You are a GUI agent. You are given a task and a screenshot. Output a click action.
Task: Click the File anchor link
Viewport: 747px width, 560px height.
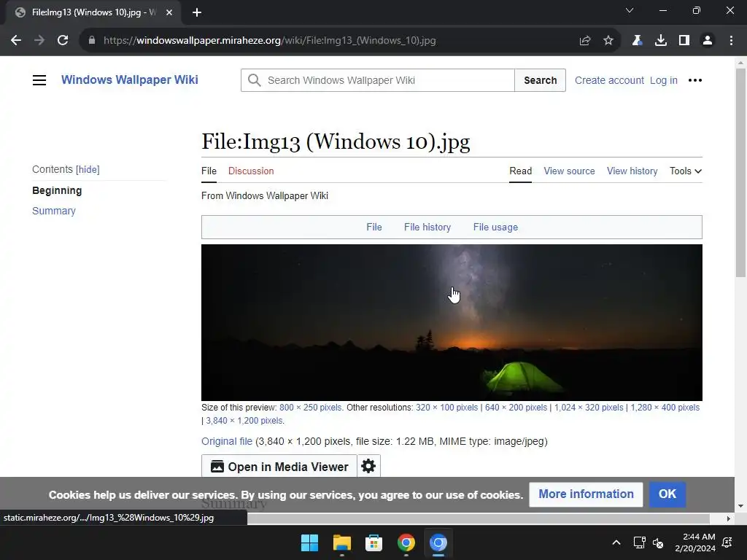374,227
